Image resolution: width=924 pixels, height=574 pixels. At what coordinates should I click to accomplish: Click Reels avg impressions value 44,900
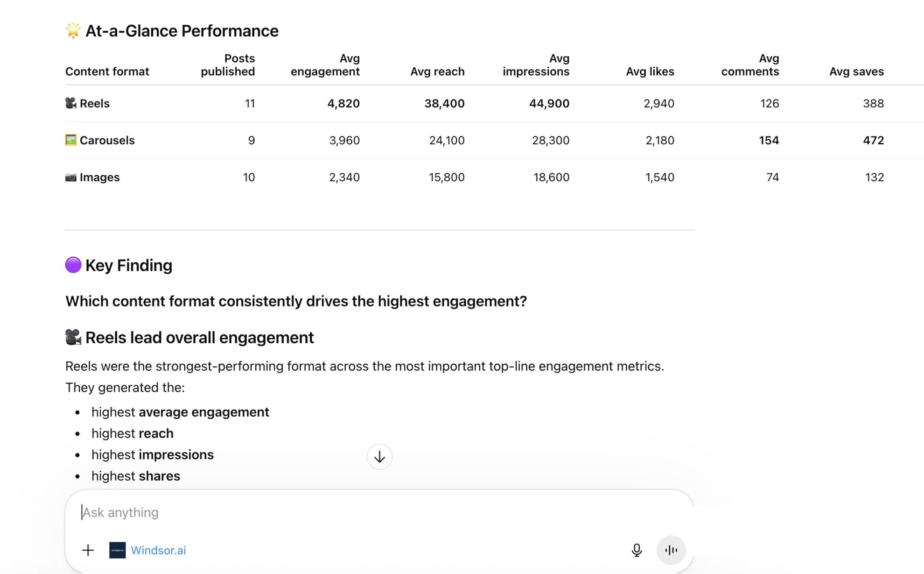tap(549, 103)
